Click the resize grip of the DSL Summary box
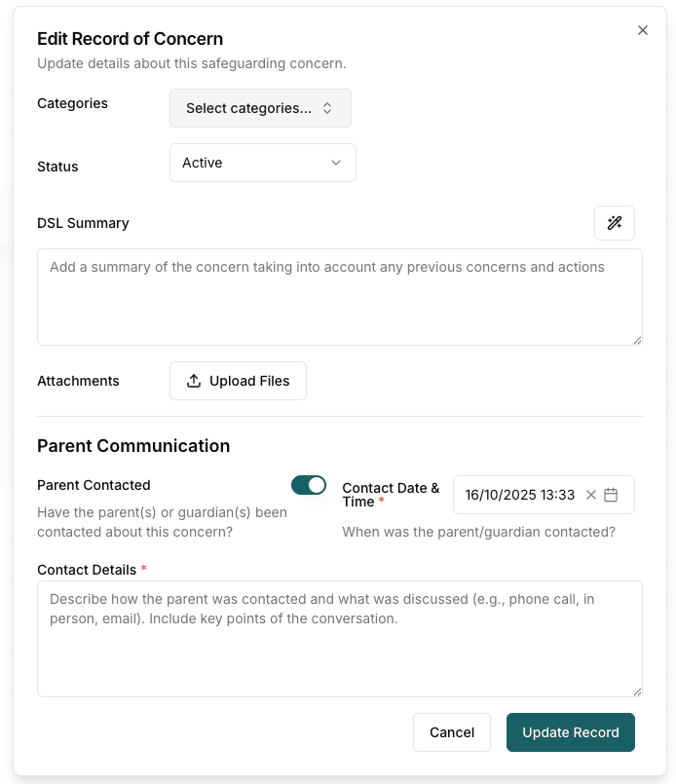676x784 pixels. pyautogui.click(x=639, y=339)
